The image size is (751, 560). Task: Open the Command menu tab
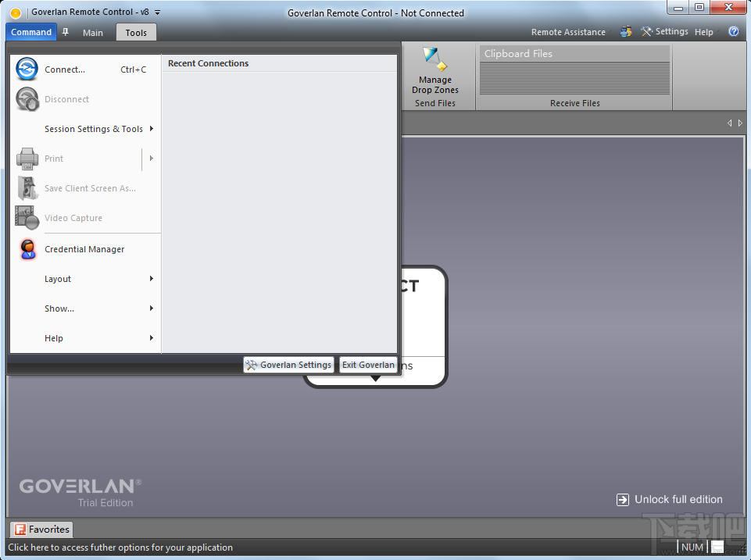click(x=31, y=32)
